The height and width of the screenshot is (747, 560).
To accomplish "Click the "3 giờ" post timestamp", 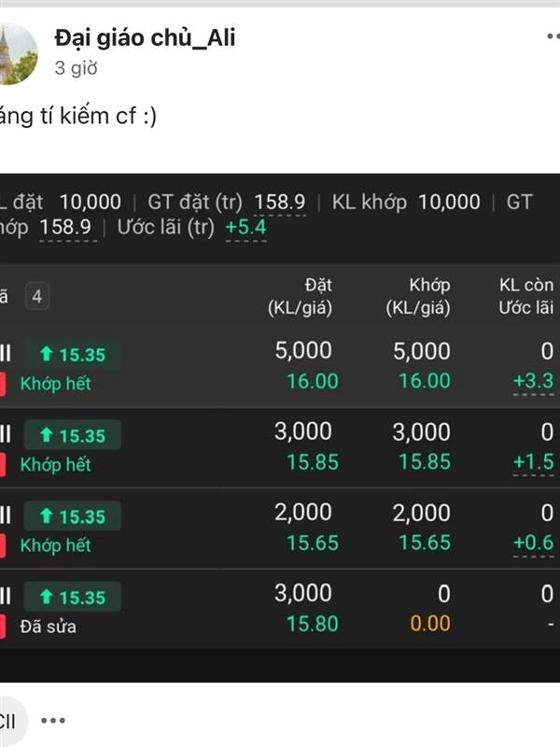I will pyautogui.click(x=76, y=67).
